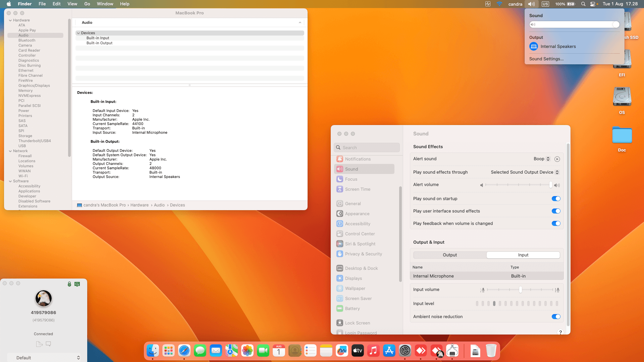Open Control Center icon in menu bar
644x362 pixels.
[x=593, y=4]
